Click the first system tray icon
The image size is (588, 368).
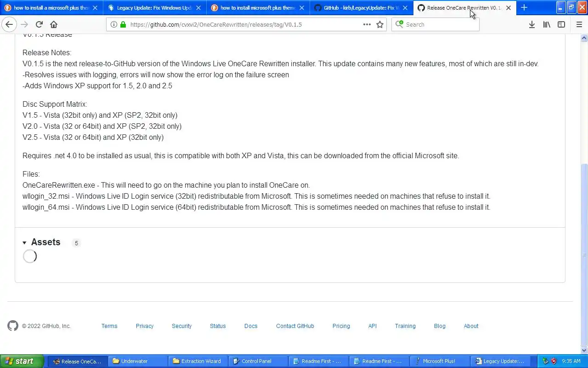pos(545,361)
